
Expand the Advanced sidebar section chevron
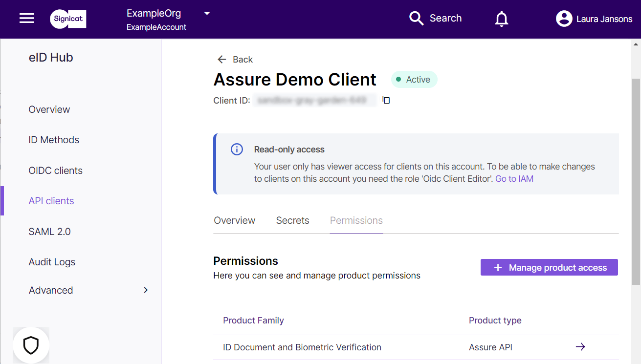[x=145, y=290]
